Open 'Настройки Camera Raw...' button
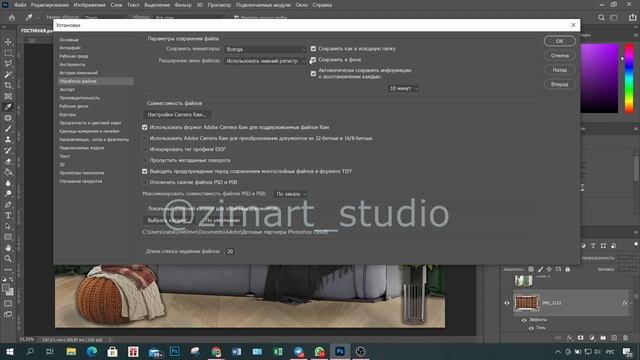 click(177, 115)
